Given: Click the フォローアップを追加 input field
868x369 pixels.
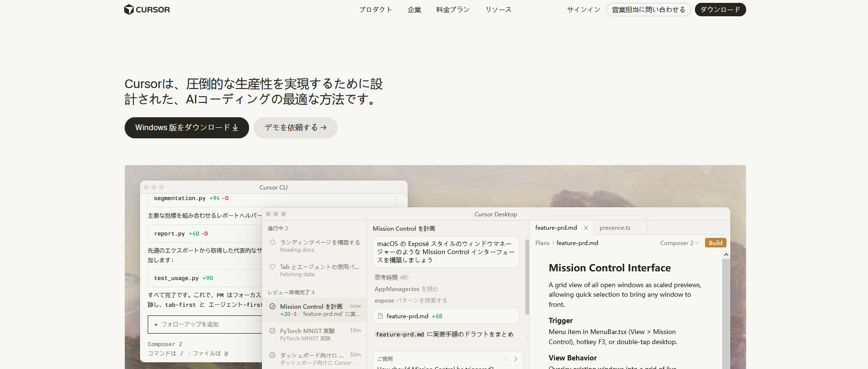Looking at the screenshot, I should click(x=206, y=324).
